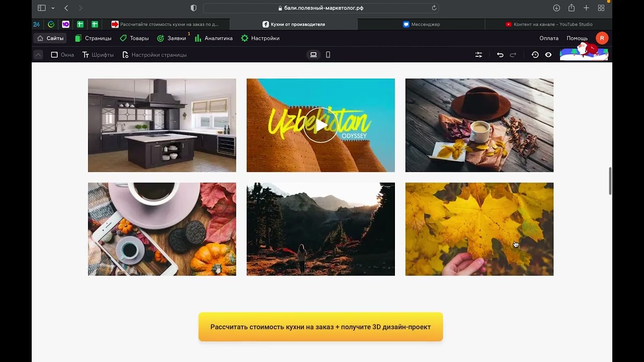
Task: Play the Uzbekistan Odyssey video
Action: pyautogui.click(x=320, y=125)
